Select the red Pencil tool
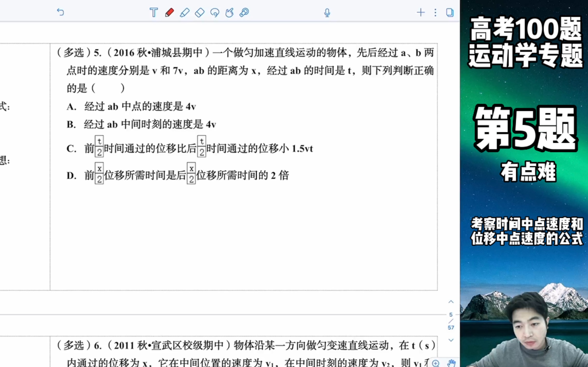 click(170, 12)
